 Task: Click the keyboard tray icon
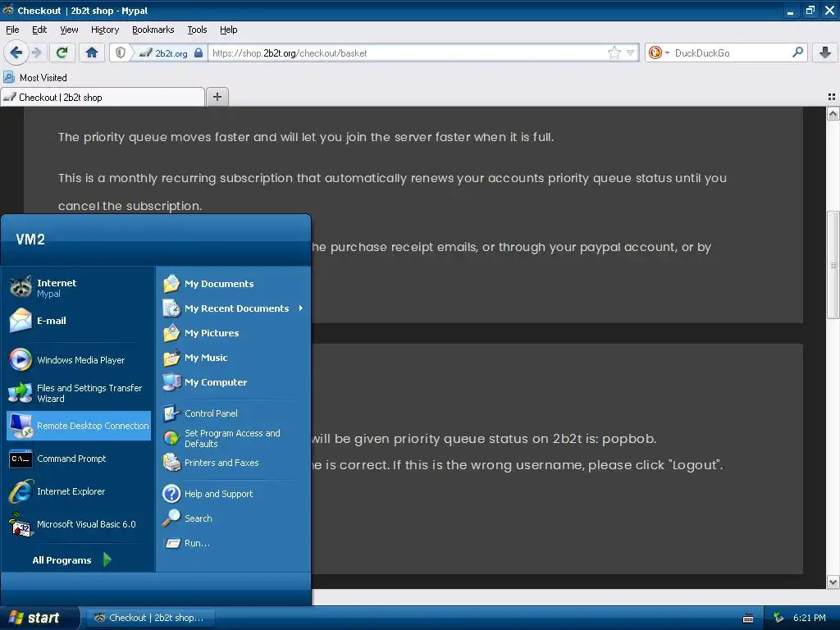748,619
